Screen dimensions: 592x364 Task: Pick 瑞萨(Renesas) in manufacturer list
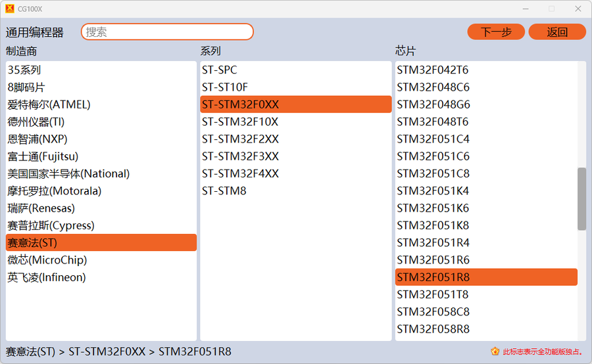(41, 208)
